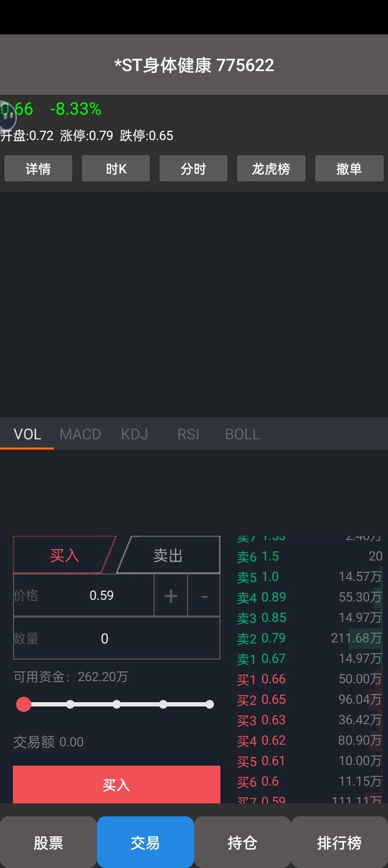The width and height of the screenshot is (388, 868).
Task: Decrease price with the minus button
Action: click(x=204, y=596)
